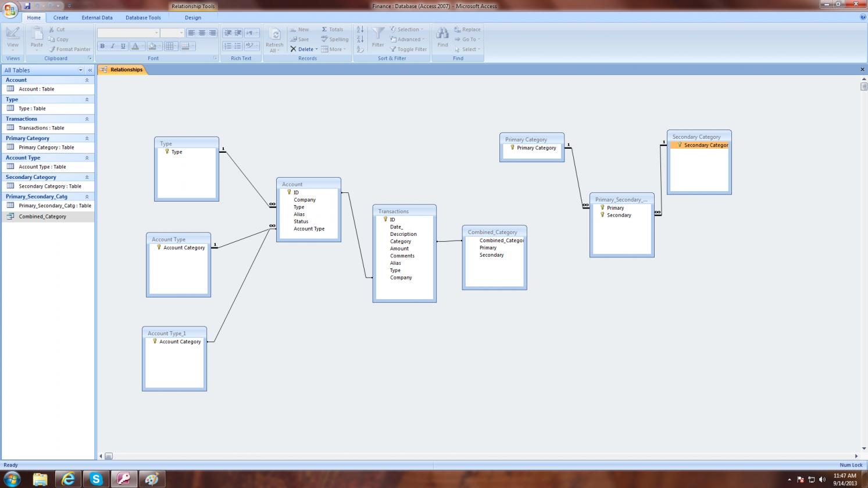Collapse the navigation pane with shutter button
This screenshot has width=868, height=488.
tap(90, 70)
